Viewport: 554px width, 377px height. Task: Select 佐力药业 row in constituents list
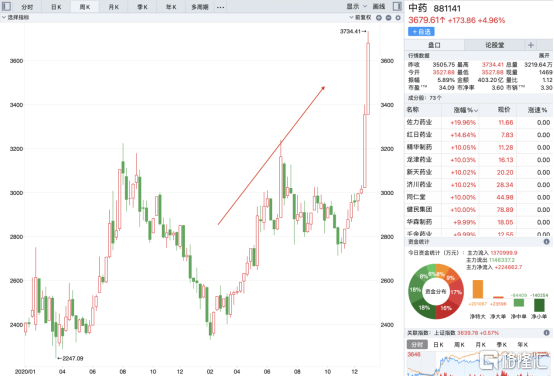coord(479,122)
